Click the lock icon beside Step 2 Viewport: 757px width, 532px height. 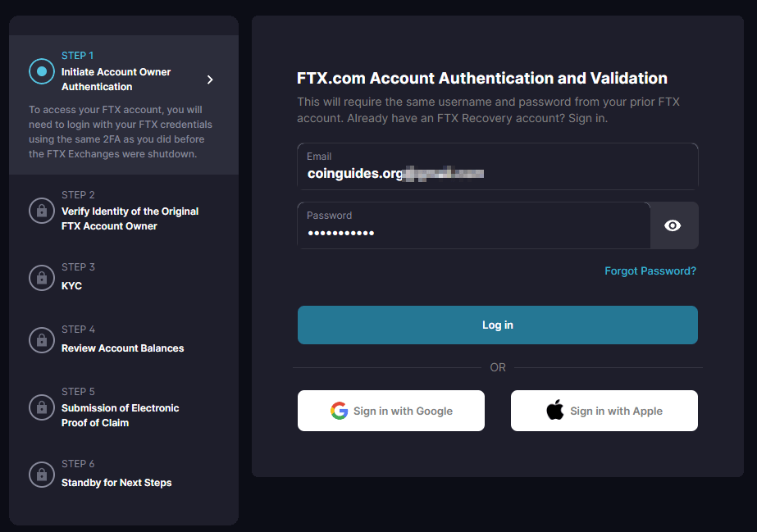[x=42, y=211]
